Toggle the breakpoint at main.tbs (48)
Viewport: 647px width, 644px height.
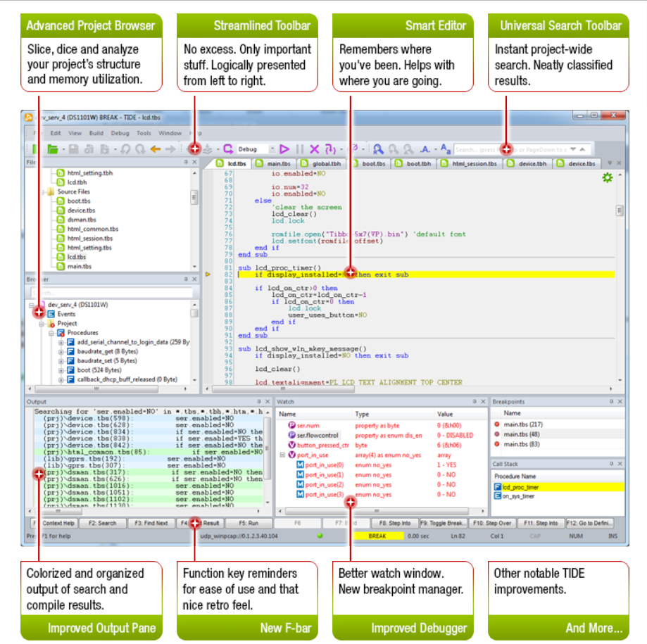497,434
